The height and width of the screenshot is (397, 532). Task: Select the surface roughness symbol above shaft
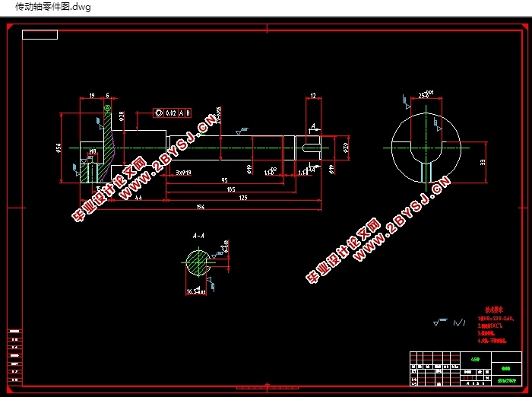(242, 132)
